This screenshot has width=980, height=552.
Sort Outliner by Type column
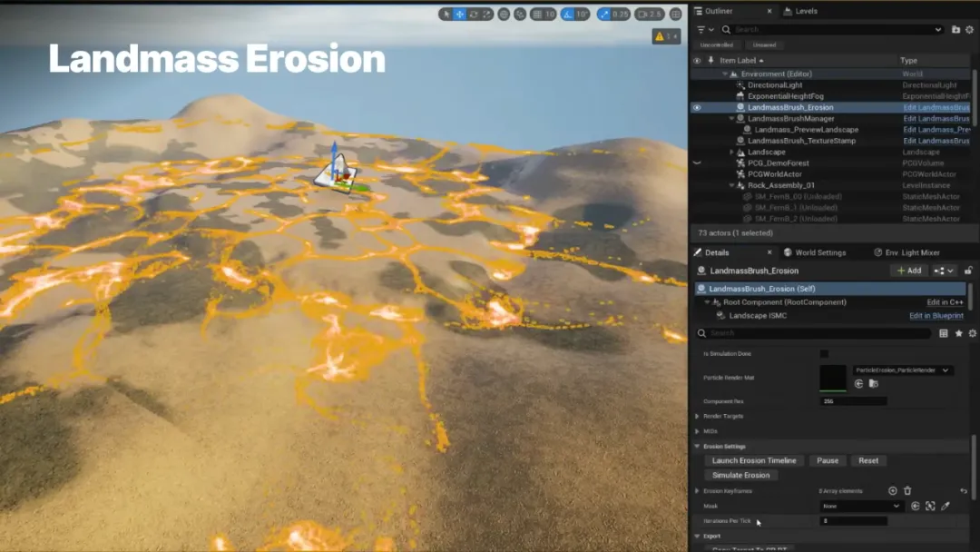908,61
